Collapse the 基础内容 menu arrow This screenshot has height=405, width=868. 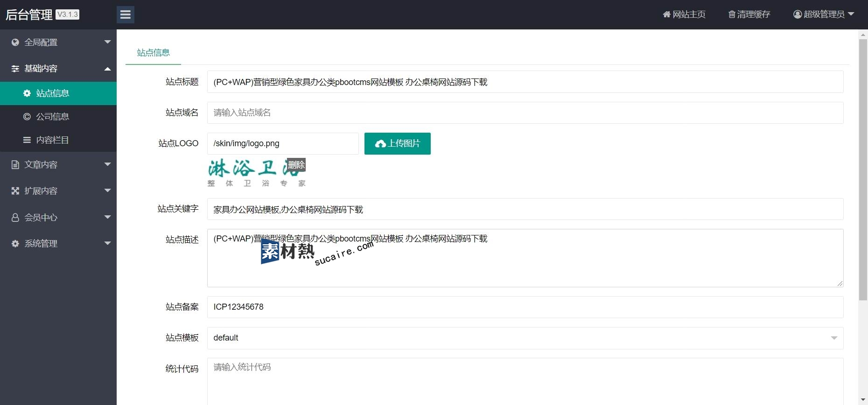pos(108,69)
